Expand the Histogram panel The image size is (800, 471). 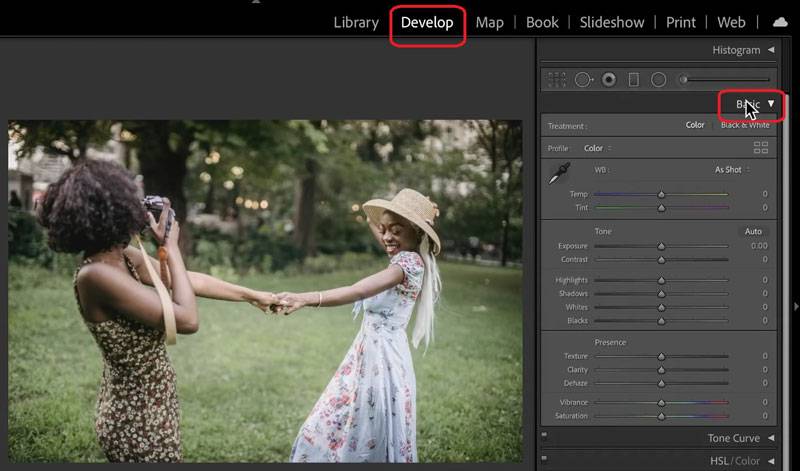pyautogui.click(x=771, y=49)
